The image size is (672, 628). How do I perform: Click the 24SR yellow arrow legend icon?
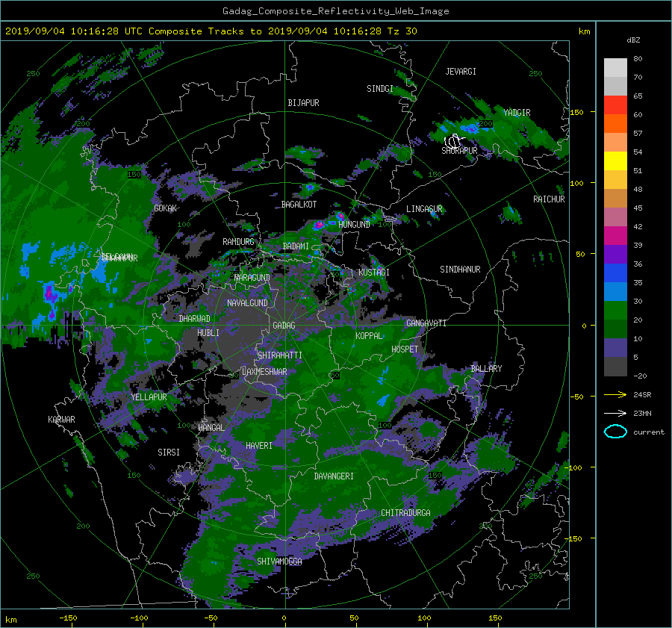[x=615, y=394]
